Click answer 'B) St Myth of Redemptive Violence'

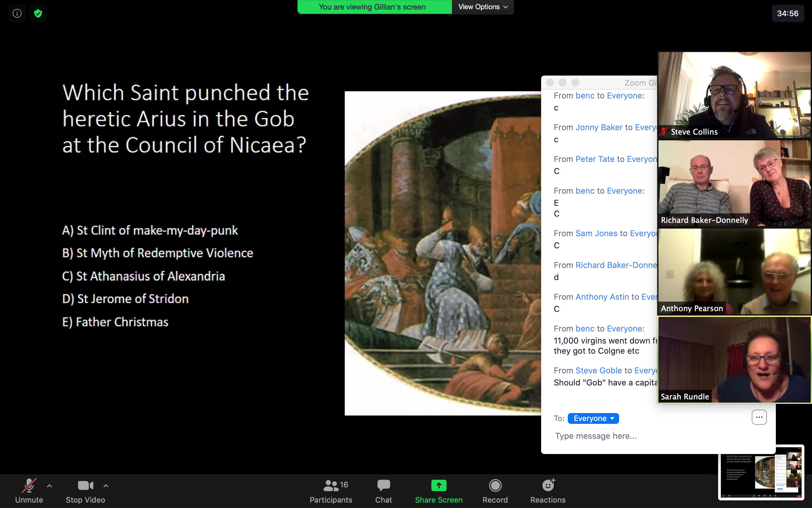[157, 253]
